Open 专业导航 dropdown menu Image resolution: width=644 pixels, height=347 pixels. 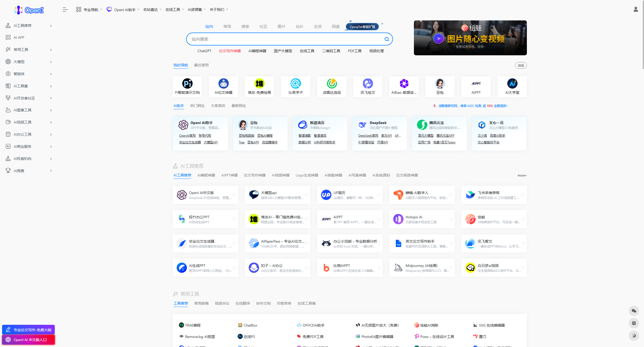tap(89, 10)
